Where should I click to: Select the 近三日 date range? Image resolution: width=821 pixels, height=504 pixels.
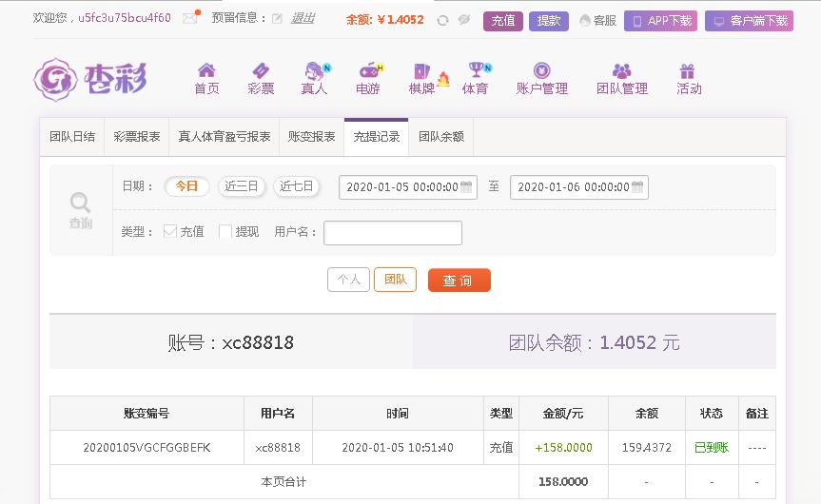pos(242,186)
